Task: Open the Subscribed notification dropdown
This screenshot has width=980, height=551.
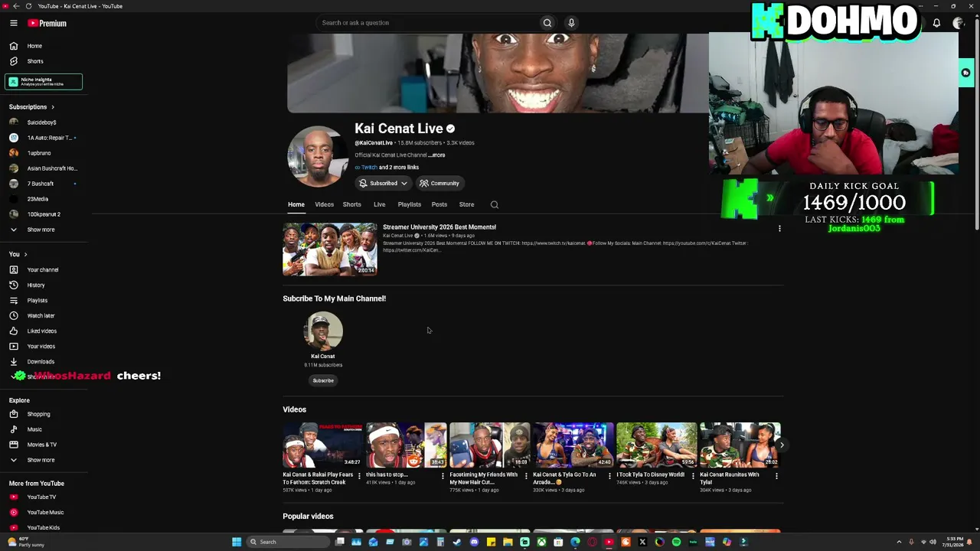Action: tap(384, 184)
